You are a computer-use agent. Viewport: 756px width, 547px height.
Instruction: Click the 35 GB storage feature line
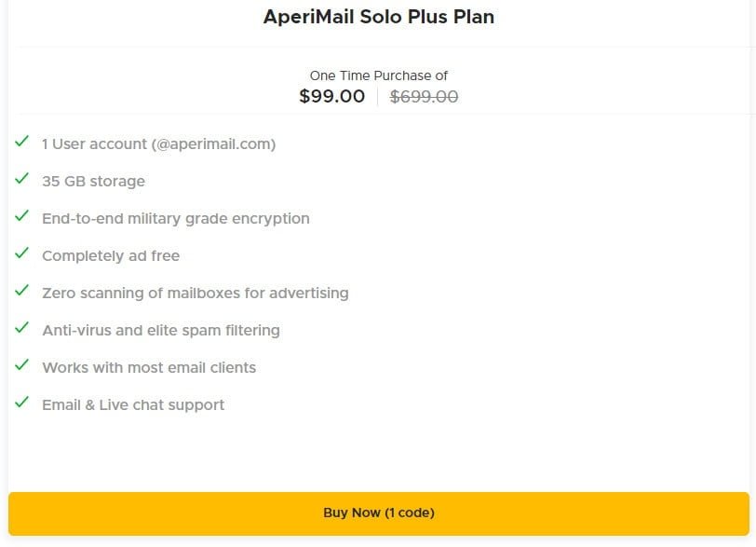tap(93, 181)
